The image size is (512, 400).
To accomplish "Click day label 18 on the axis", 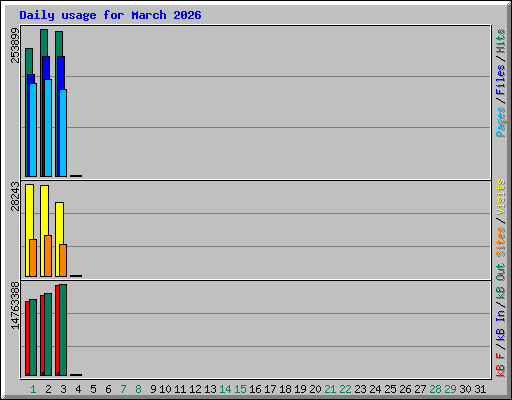I will 285,389.
